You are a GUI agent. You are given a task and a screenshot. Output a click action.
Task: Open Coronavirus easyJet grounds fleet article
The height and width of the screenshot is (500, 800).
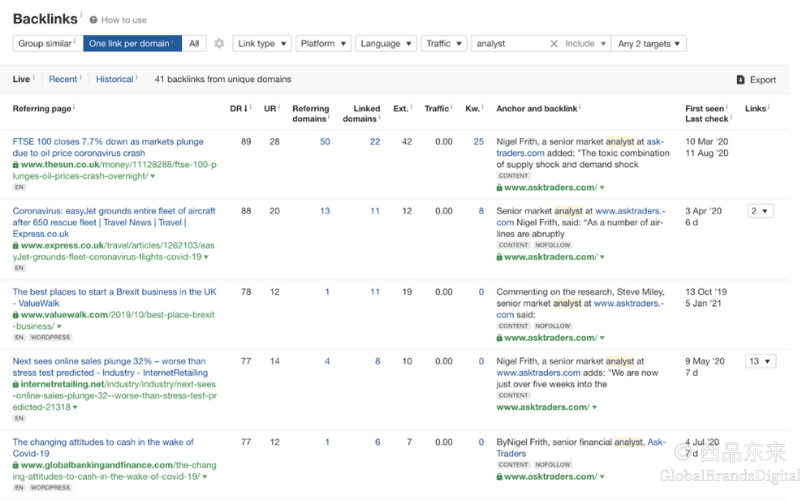[114, 222]
